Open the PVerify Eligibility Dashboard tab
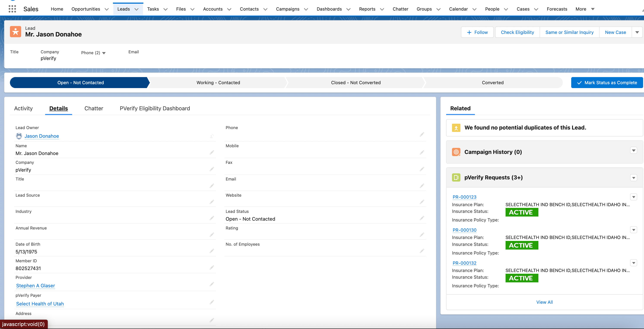This screenshot has width=644, height=329. pyautogui.click(x=155, y=108)
